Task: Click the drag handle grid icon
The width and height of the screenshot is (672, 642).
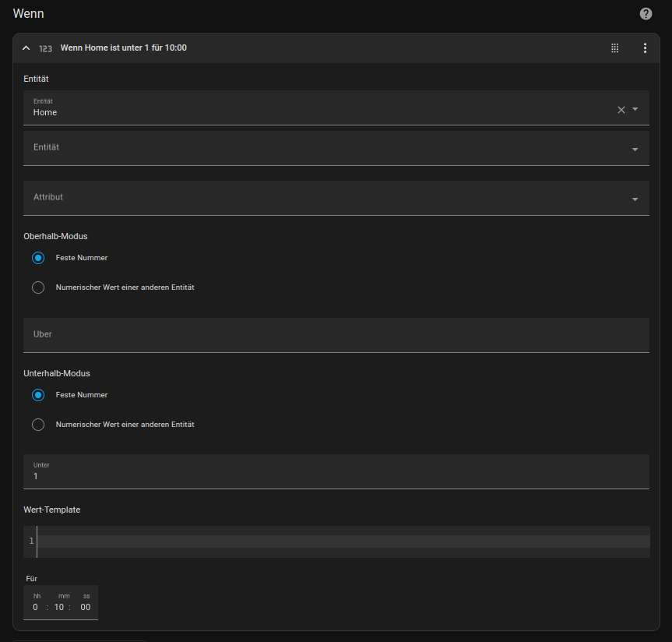Action: [x=614, y=48]
